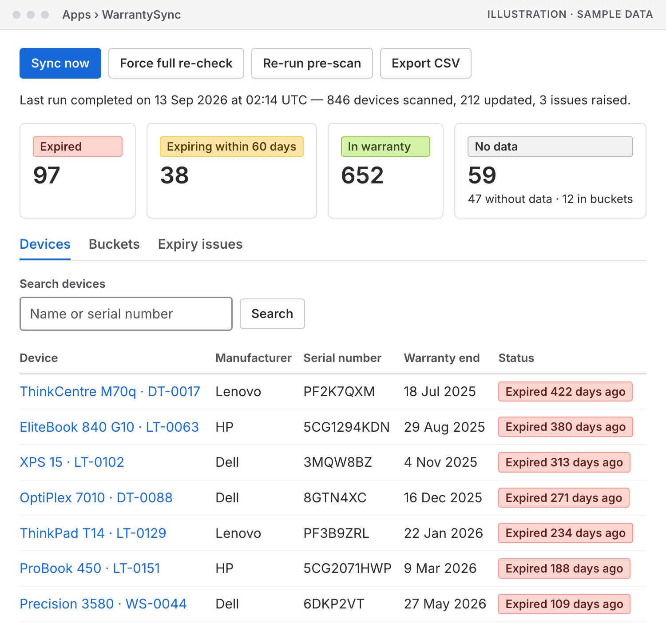The image size is (666, 644).
Task: Open Precision 3580 · WS-0044 device
Action: click(103, 604)
